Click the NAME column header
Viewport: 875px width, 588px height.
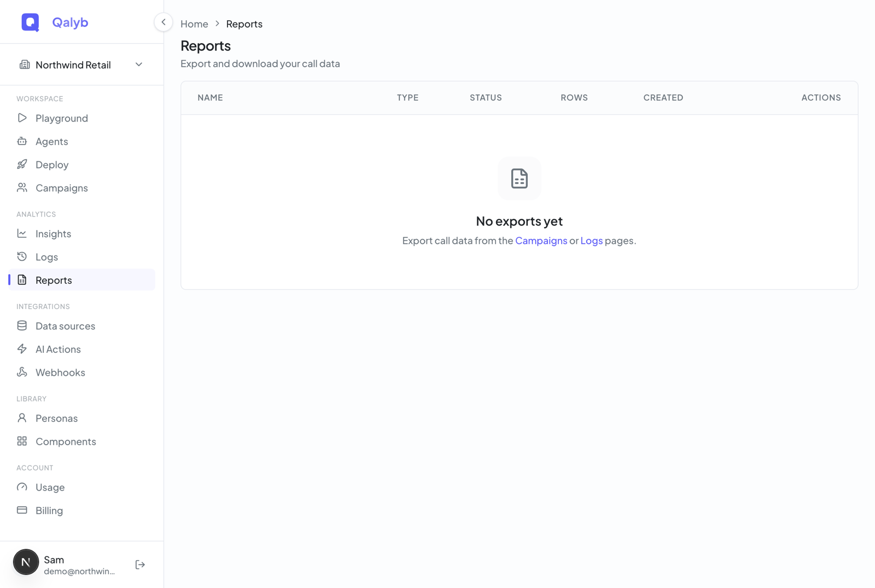click(210, 98)
